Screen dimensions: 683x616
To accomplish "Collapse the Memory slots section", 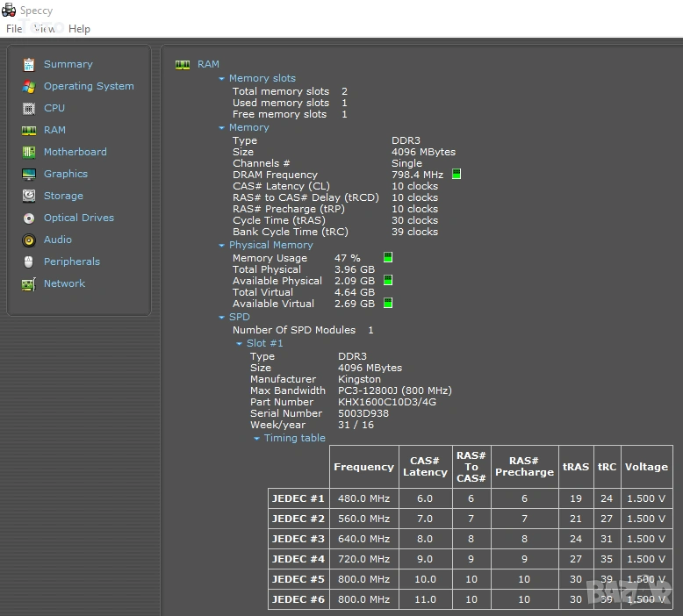I will tap(222, 79).
